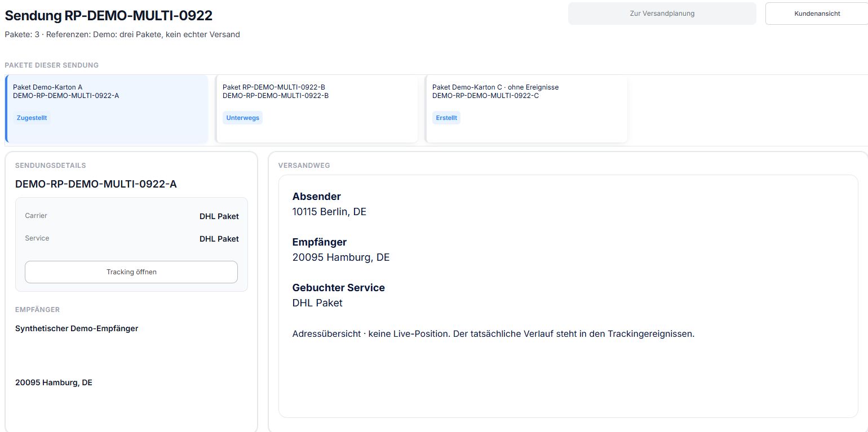The height and width of the screenshot is (432, 868).
Task: Select the Paket RP-DEMO-MULTI-0922-B card
Action: tap(317, 109)
